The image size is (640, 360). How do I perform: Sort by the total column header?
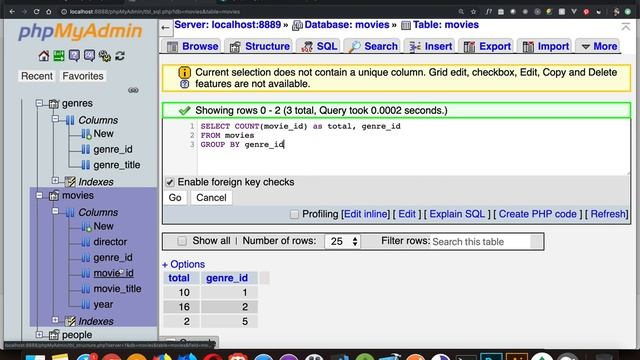point(179,278)
